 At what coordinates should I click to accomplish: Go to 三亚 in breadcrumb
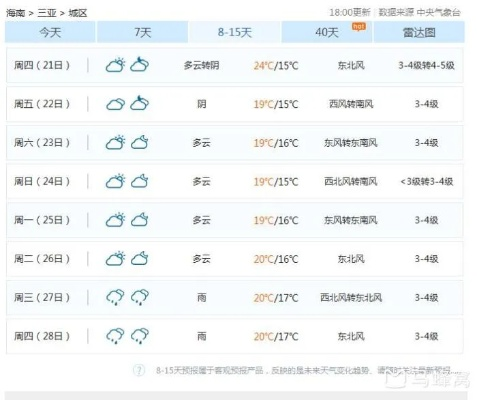tap(47, 13)
